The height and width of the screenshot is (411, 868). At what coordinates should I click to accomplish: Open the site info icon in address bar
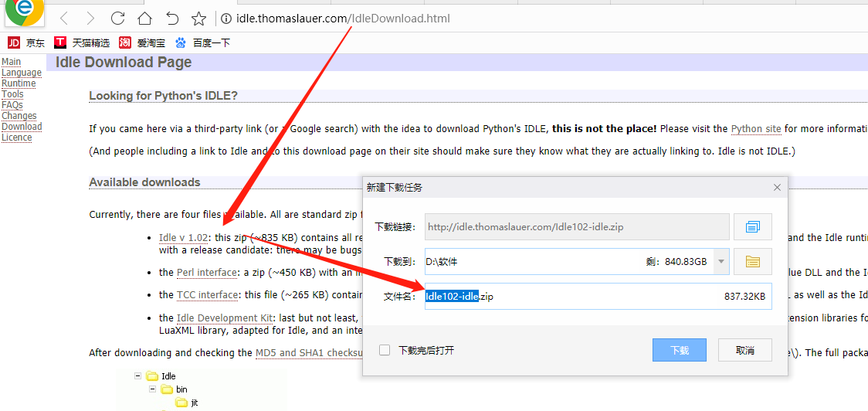click(x=225, y=19)
